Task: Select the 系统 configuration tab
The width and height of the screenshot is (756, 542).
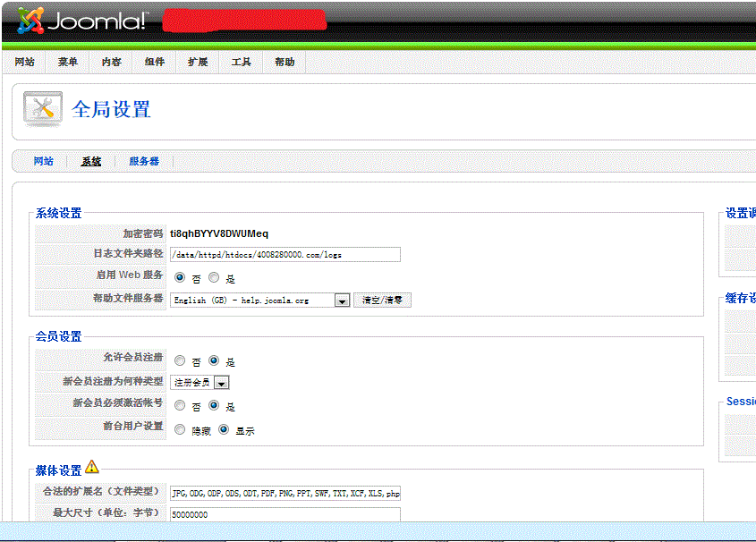Action: [91, 161]
